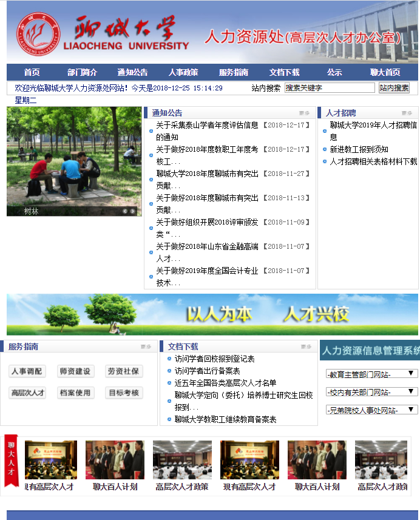
Task: Click the red 聊大人才 ribbon badge
Action: click(x=12, y=461)
